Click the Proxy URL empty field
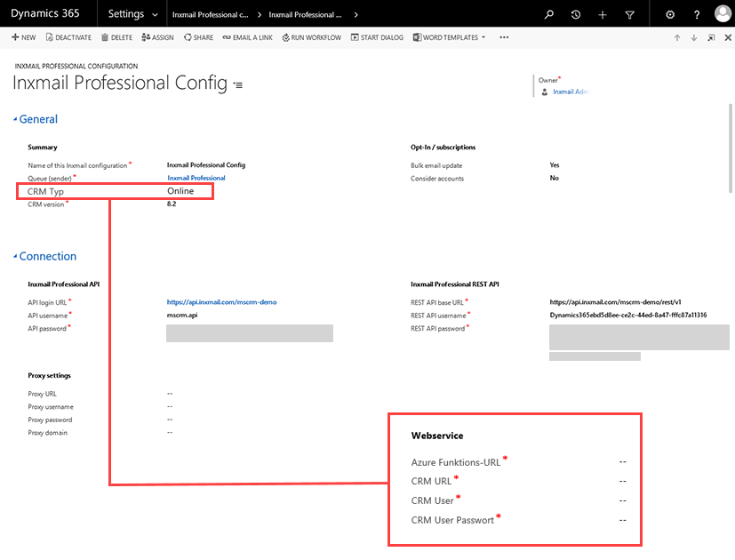Viewport: 735px width, 560px height. point(170,394)
